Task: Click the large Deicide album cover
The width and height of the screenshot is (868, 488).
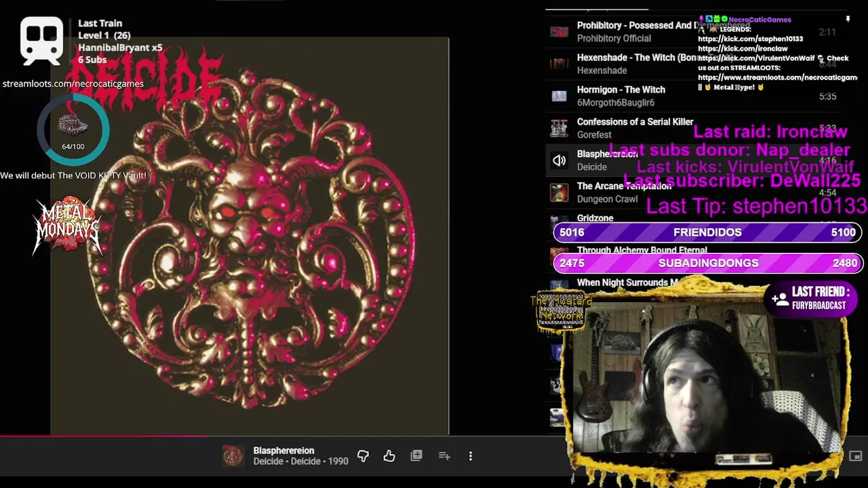Action: coord(250,236)
